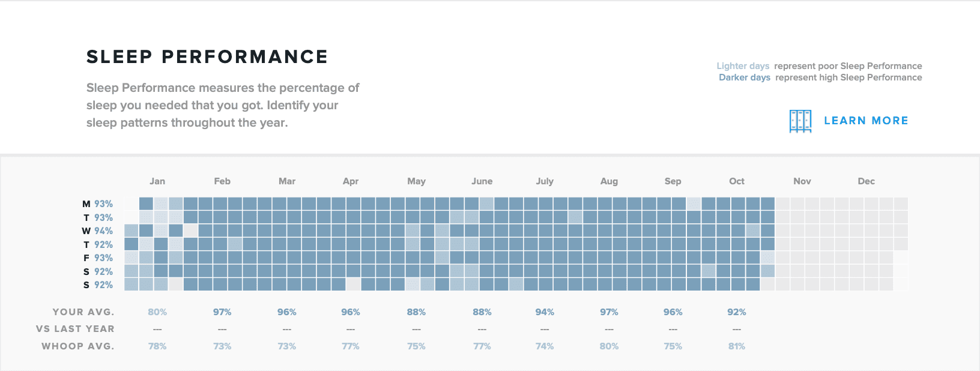Toggle the Darker days legend entry
980x371 pixels.
pyautogui.click(x=744, y=77)
